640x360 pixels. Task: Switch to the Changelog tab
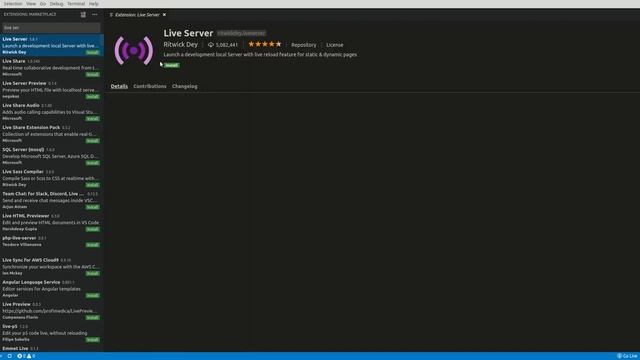tap(184, 86)
